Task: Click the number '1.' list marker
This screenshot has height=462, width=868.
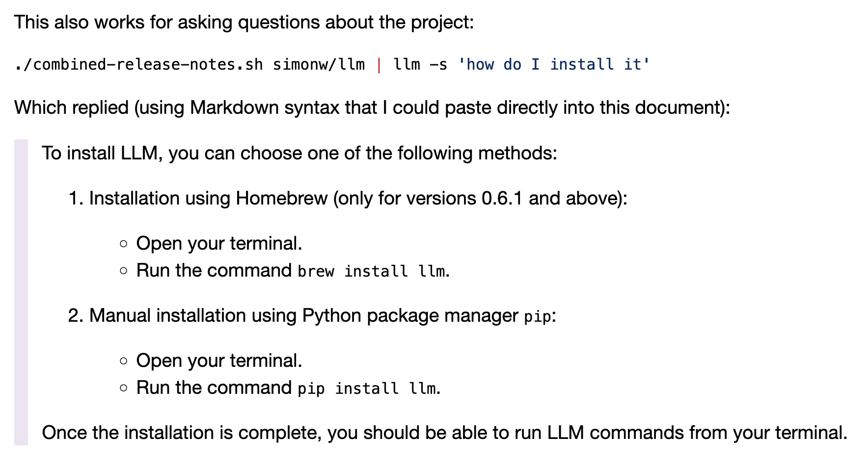Action: pyautogui.click(x=76, y=198)
